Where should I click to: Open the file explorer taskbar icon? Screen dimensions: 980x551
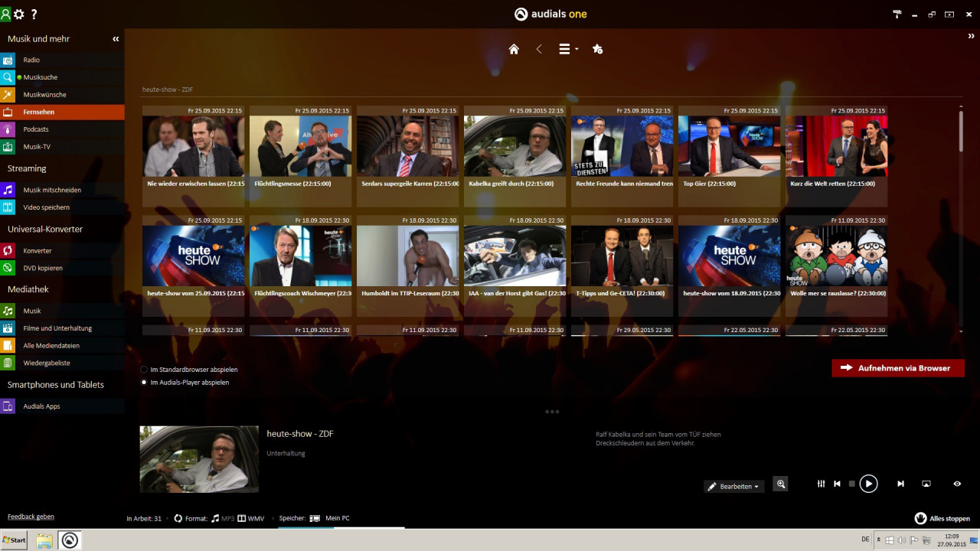44,540
